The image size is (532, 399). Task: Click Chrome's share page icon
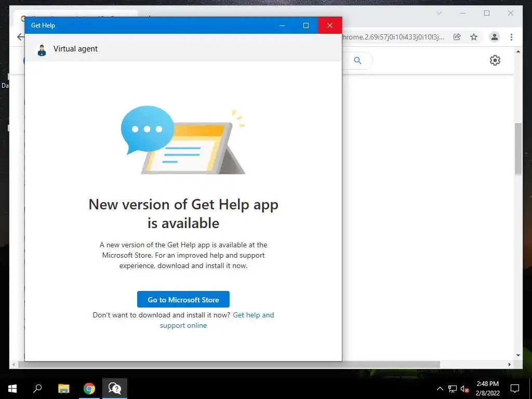coord(457,37)
